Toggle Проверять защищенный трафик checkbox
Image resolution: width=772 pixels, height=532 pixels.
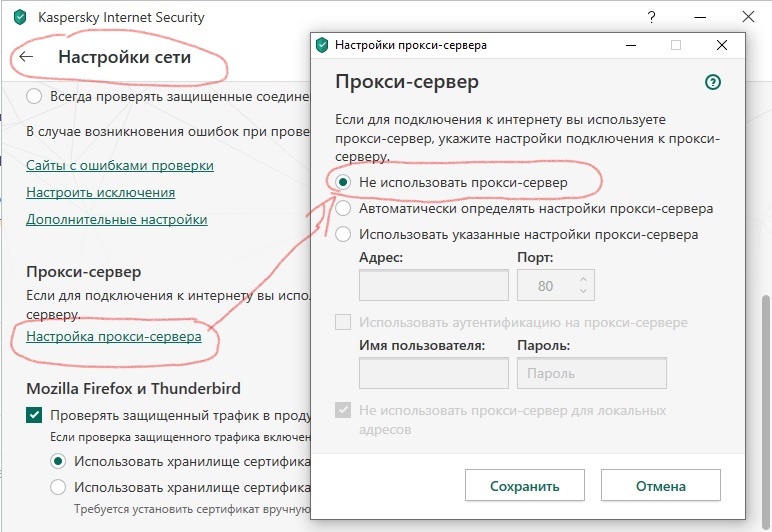pyautogui.click(x=34, y=415)
